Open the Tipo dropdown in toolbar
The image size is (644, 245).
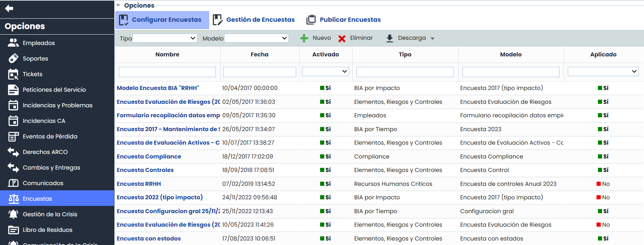(x=165, y=38)
